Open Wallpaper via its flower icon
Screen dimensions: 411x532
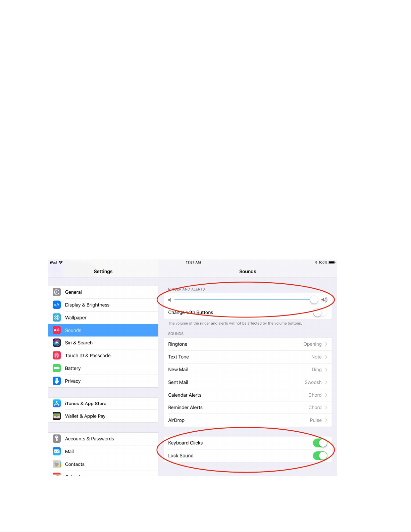click(57, 318)
